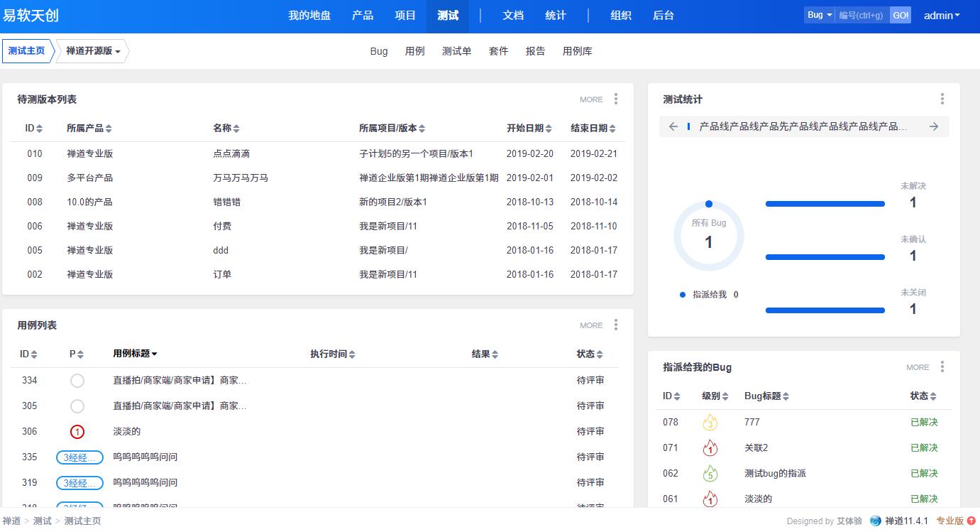Click the red priority 1 icon for case 306
Screen dimensions: 980x532
click(77, 431)
